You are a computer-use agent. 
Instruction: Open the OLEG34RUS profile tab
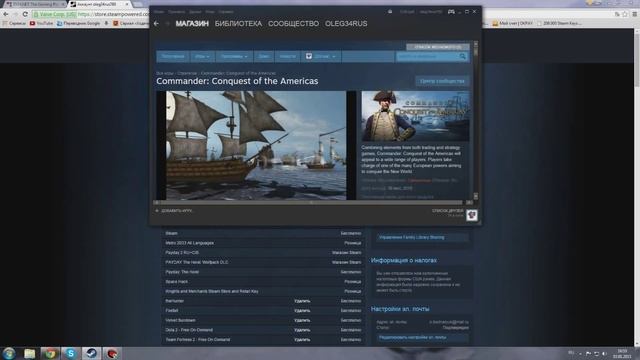(x=346, y=24)
